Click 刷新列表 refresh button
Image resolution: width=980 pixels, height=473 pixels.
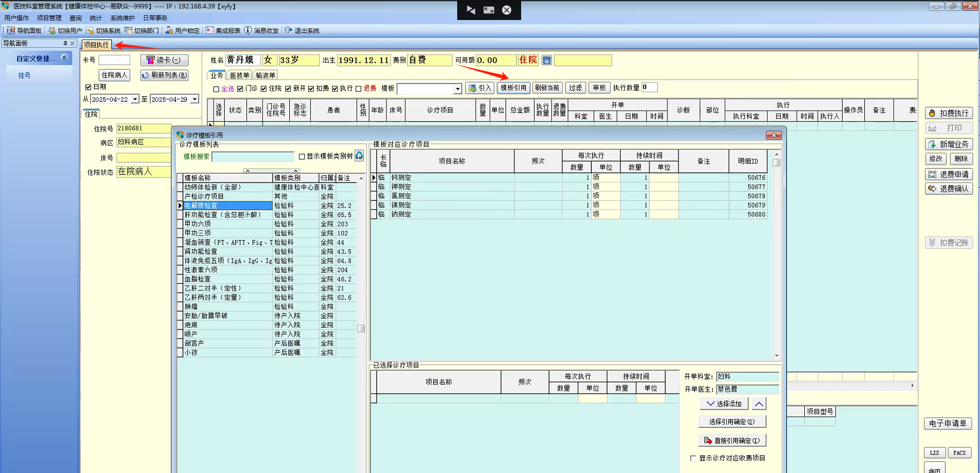tap(164, 75)
